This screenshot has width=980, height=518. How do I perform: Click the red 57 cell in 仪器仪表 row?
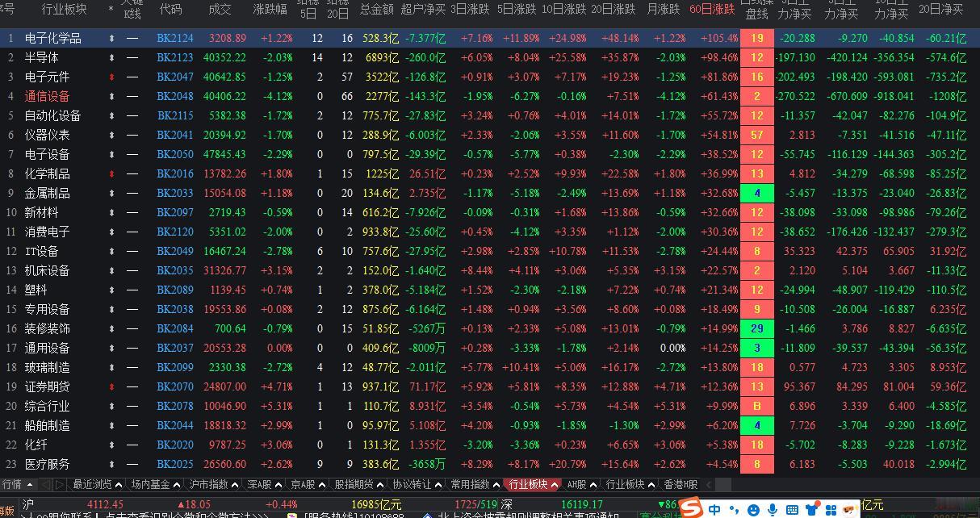(757, 135)
